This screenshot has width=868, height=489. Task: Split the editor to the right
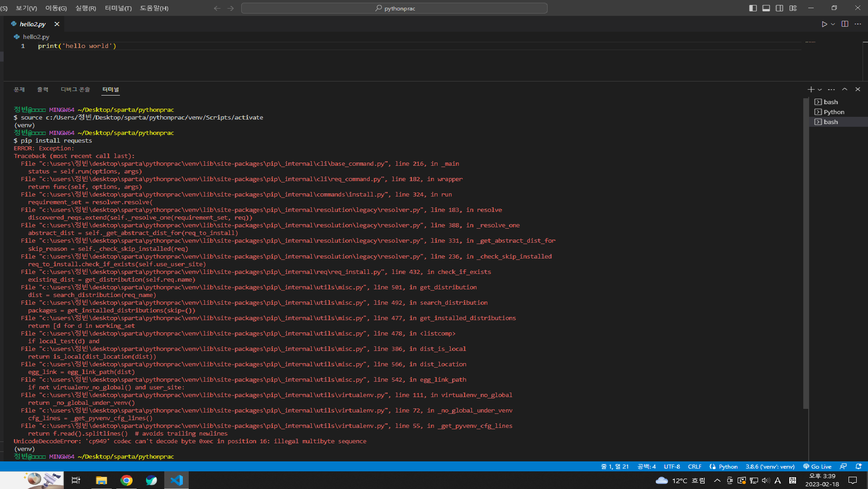click(x=845, y=24)
